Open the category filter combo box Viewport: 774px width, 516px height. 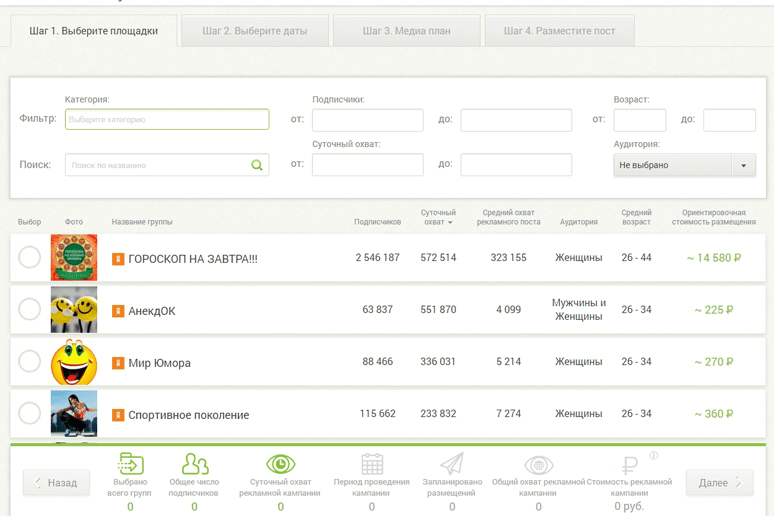point(167,120)
